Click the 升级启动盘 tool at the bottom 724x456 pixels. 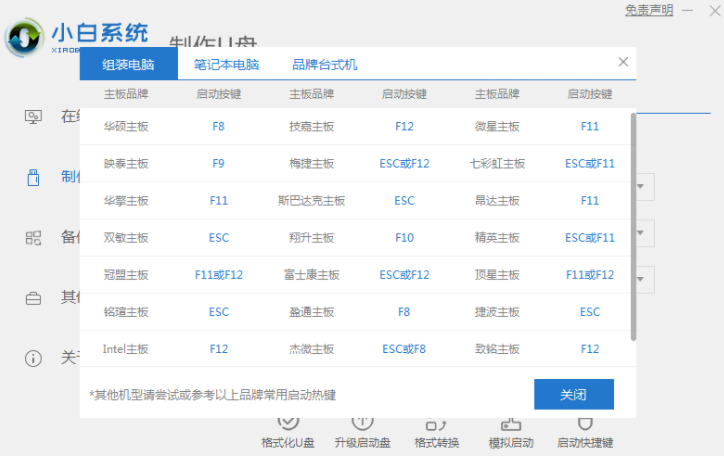click(x=363, y=432)
